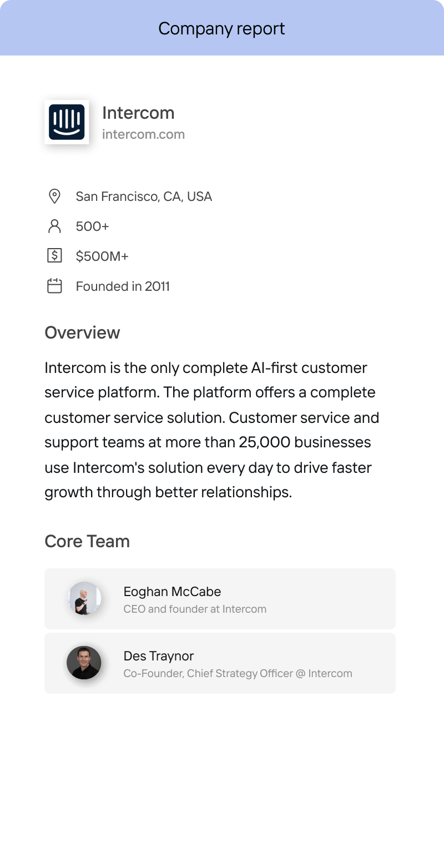Click the $500M+ funding amount

click(x=102, y=256)
